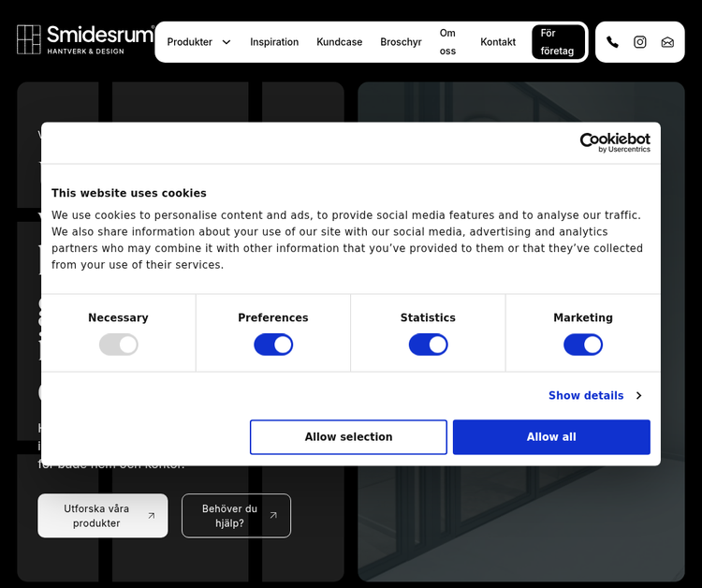Image resolution: width=702 pixels, height=588 pixels.
Task: Switch off the Marketing cookies toggle
Action: click(583, 345)
